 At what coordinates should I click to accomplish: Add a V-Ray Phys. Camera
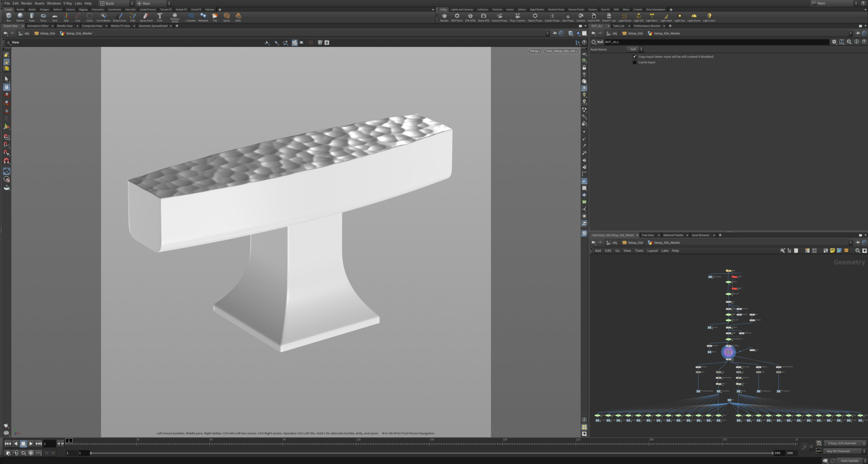tap(518, 17)
